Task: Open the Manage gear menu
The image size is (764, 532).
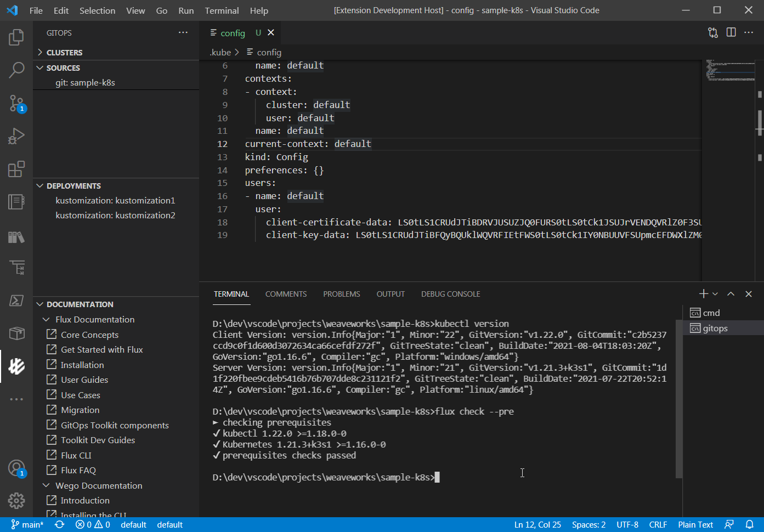Action: click(x=16, y=501)
